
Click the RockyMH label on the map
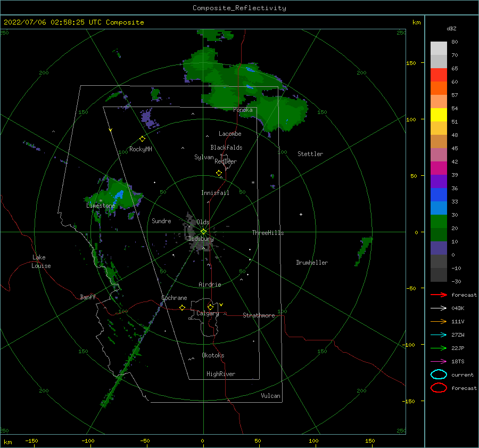pos(141,149)
